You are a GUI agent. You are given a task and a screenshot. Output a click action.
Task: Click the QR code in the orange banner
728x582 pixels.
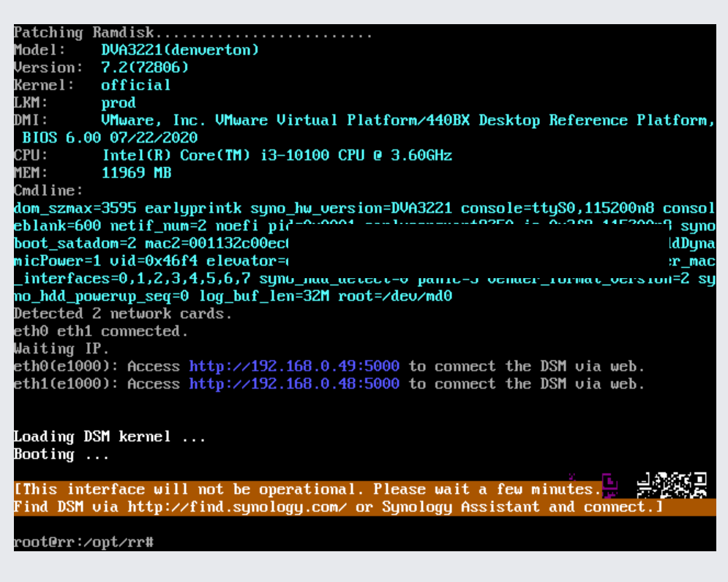pos(672,485)
